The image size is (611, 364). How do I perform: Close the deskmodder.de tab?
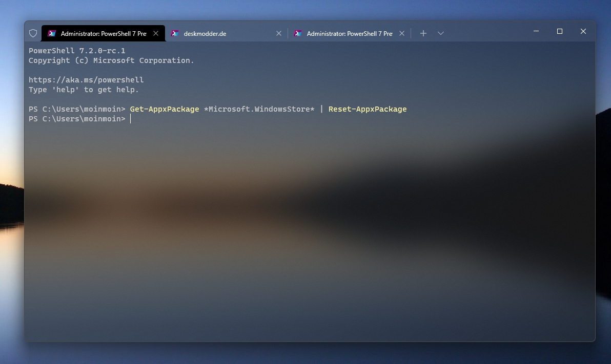pos(279,33)
